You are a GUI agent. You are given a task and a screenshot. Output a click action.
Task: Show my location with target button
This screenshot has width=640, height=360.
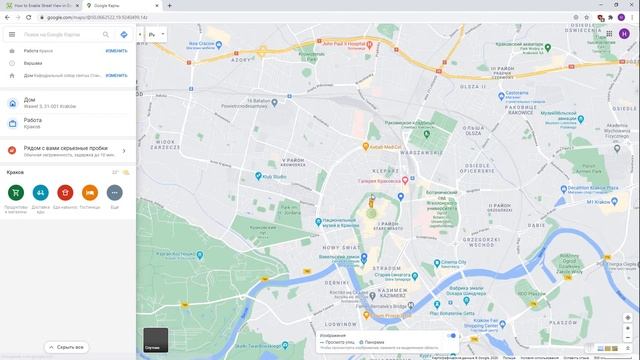tap(628, 317)
